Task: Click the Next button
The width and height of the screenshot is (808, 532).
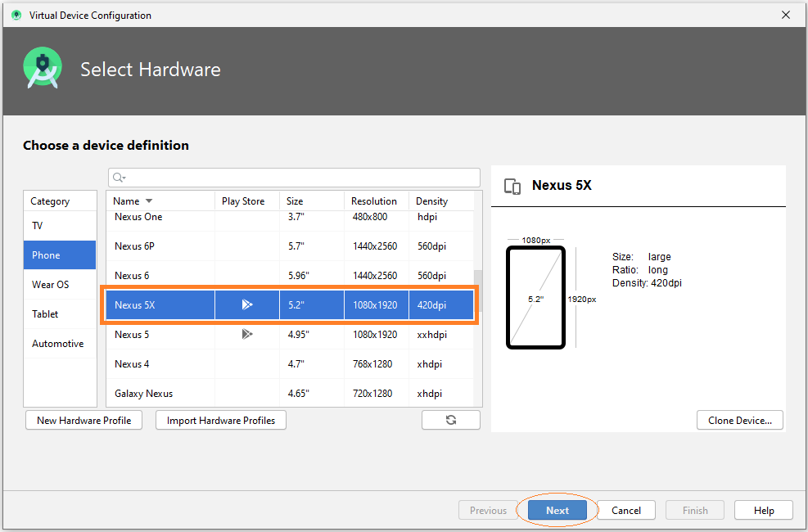Action: (x=557, y=511)
